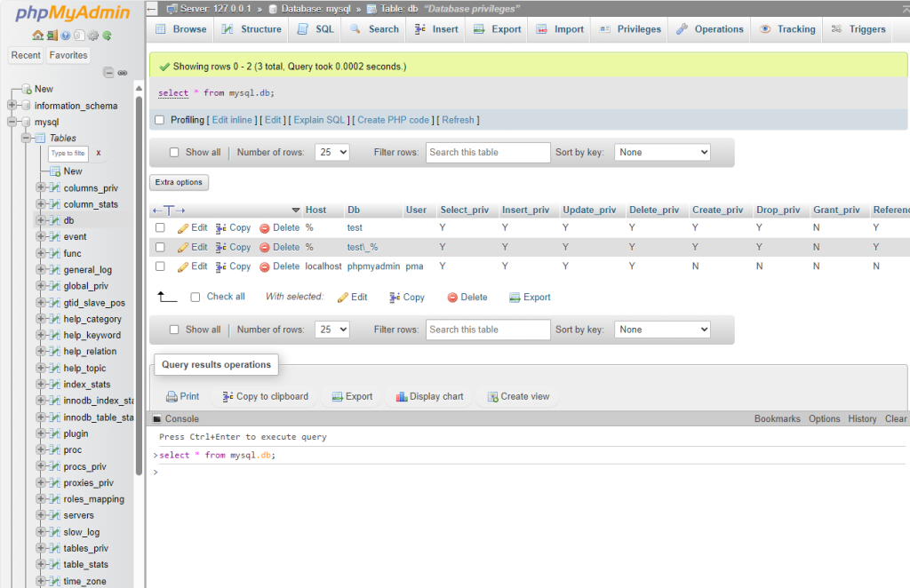
Task: Check the Show all rows checkbox
Action: coord(173,152)
